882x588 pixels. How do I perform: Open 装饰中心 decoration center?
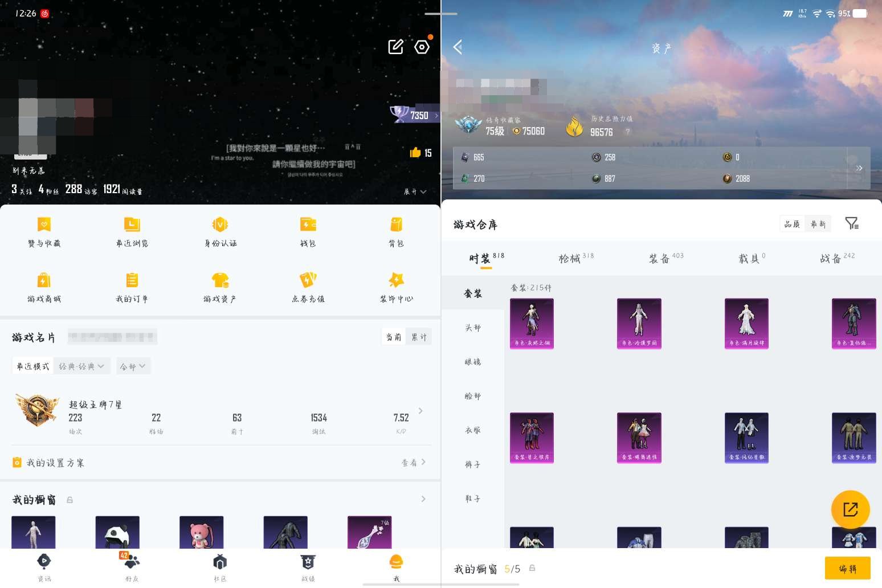coord(397,288)
